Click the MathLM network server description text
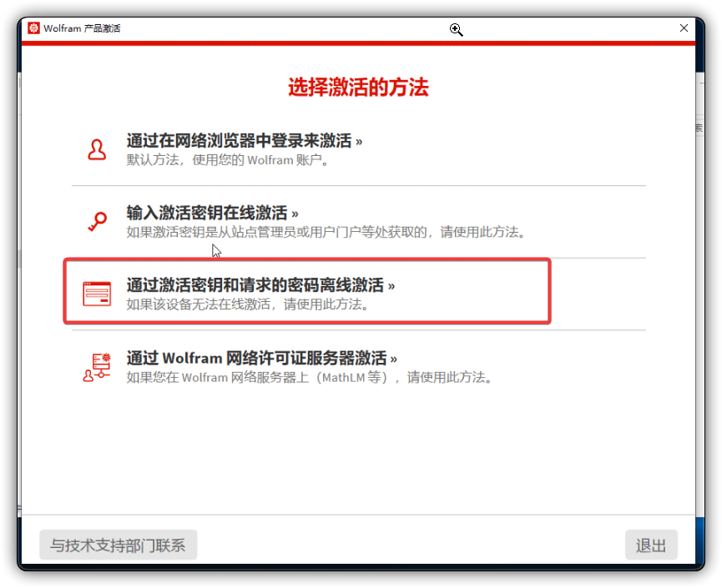 (x=309, y=377)
